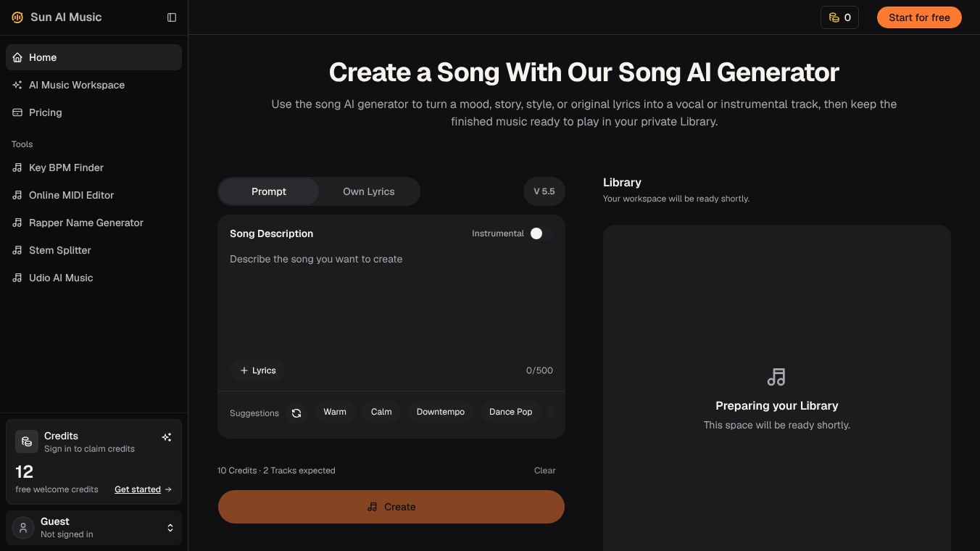Collapse the sidebar with the panel icon
This screenshot has height=551, width=980.
(172, 17)
